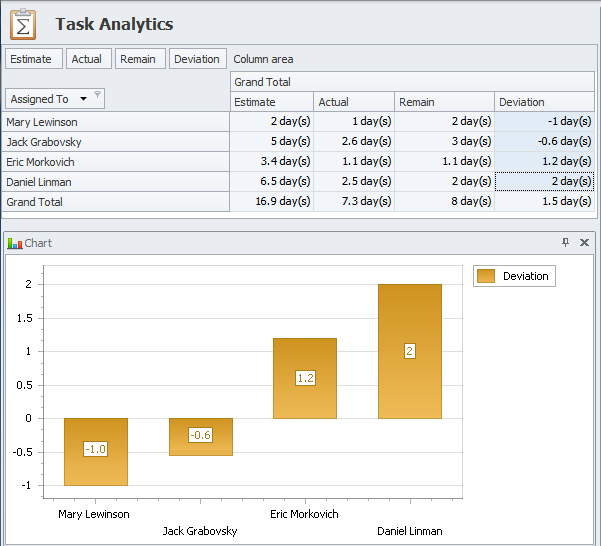Open the Assigned To sort dropdown arrow

(x=82, y=99)
